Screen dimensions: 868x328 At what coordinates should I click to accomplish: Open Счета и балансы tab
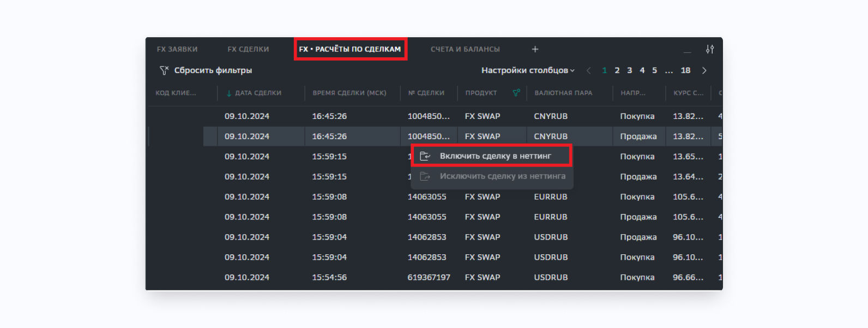click(465, 49)
